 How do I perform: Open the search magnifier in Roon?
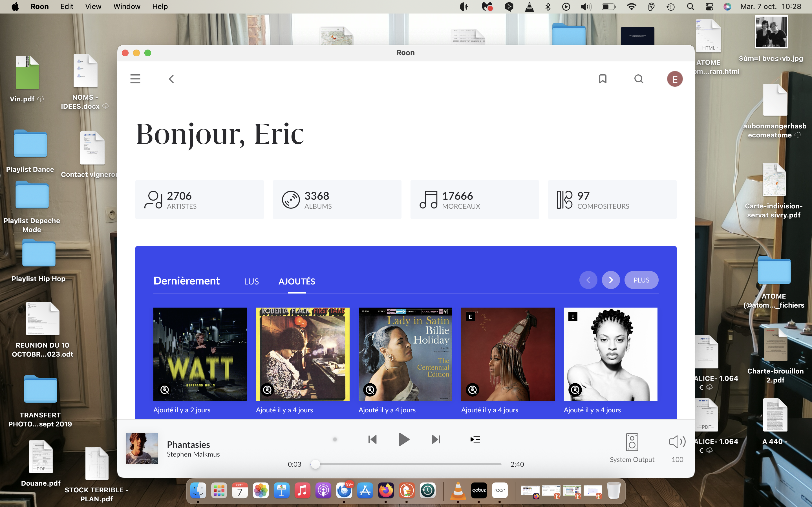639,79
